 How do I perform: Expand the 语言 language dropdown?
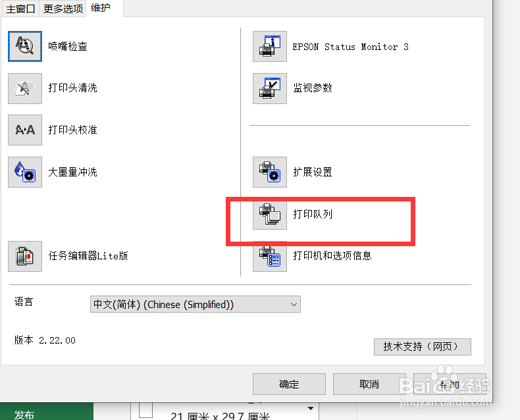[195, 304]
